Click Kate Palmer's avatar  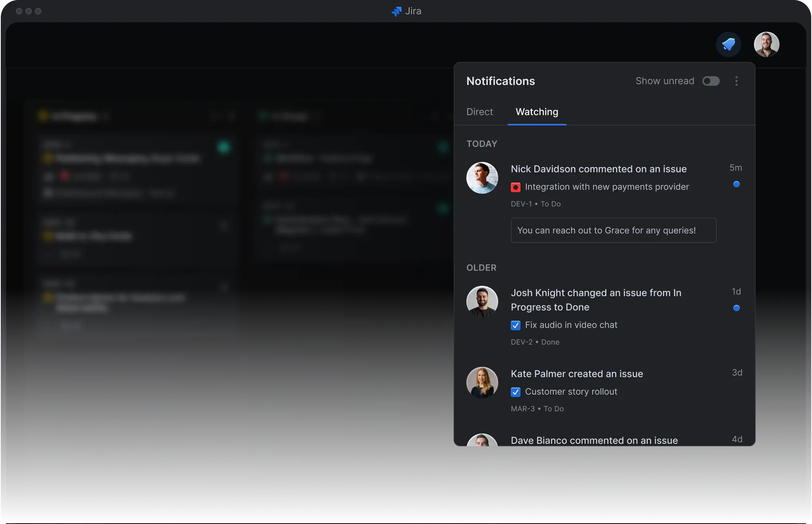[x=482, y=383]
